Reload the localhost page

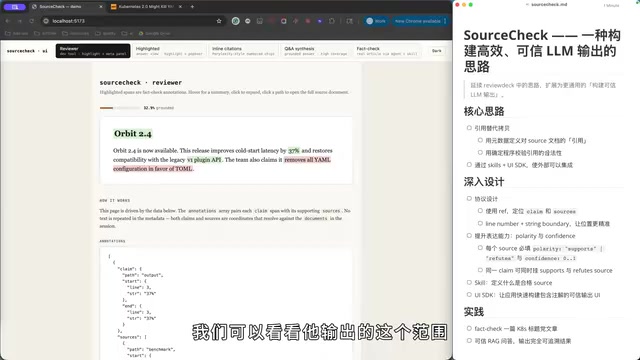tap(31, 21)
